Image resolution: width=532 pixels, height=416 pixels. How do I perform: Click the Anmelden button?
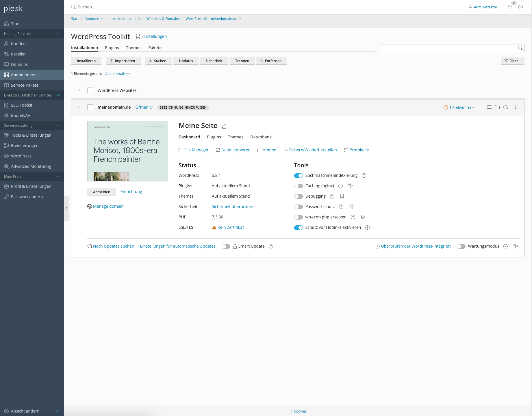coord(101,192)
